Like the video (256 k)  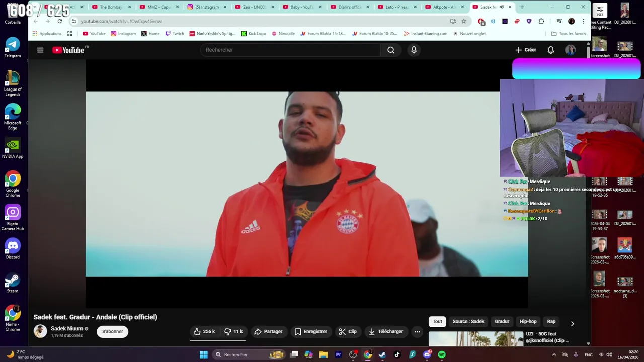tap(204, 331)
